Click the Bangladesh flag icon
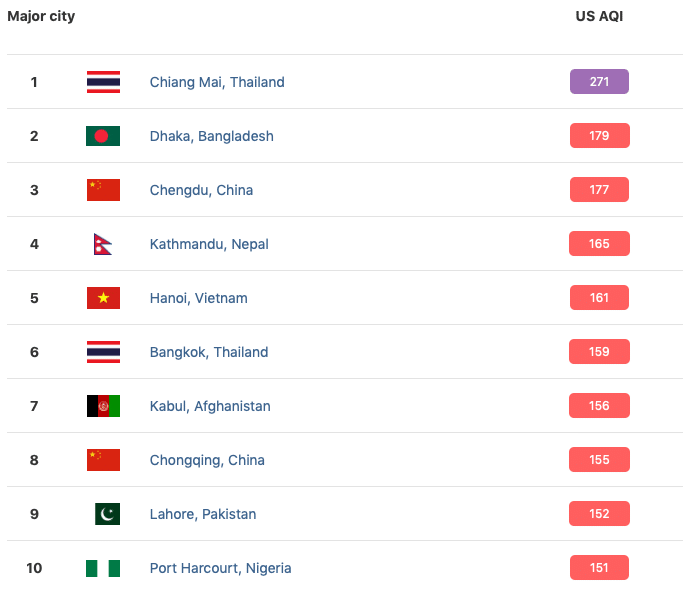This screenshot has width=683, height=593. tap(103, 136)
